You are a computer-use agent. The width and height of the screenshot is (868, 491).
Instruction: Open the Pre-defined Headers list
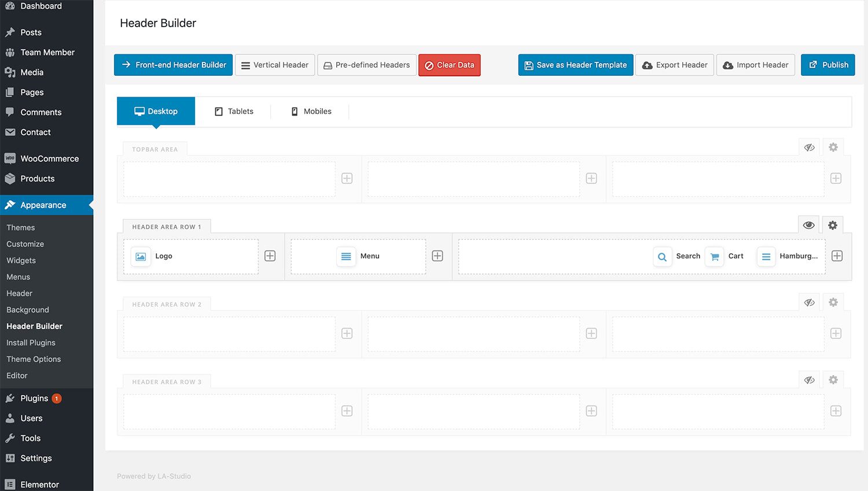point(367,65)
